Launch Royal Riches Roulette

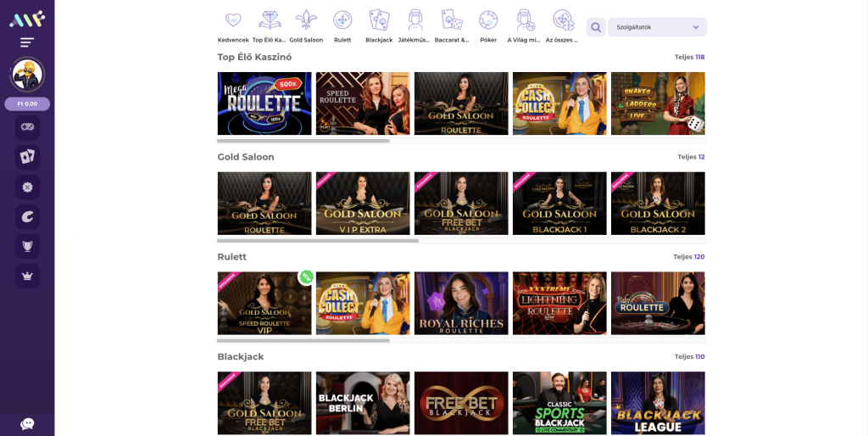click(461, 303)
